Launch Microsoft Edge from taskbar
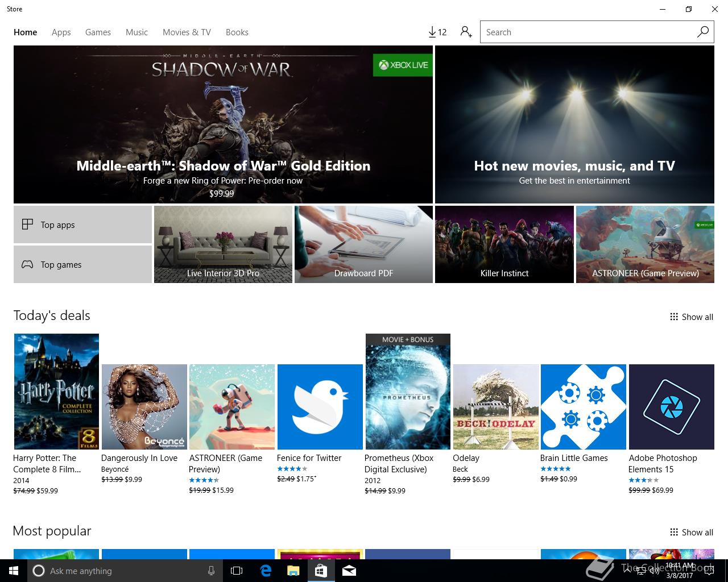This screenshot has height=582, width=728. 265,571
